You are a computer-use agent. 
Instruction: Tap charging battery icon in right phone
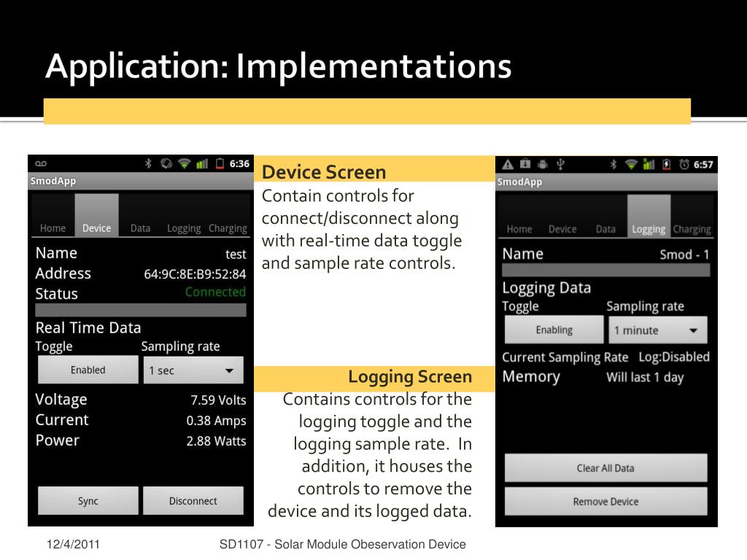667,165
